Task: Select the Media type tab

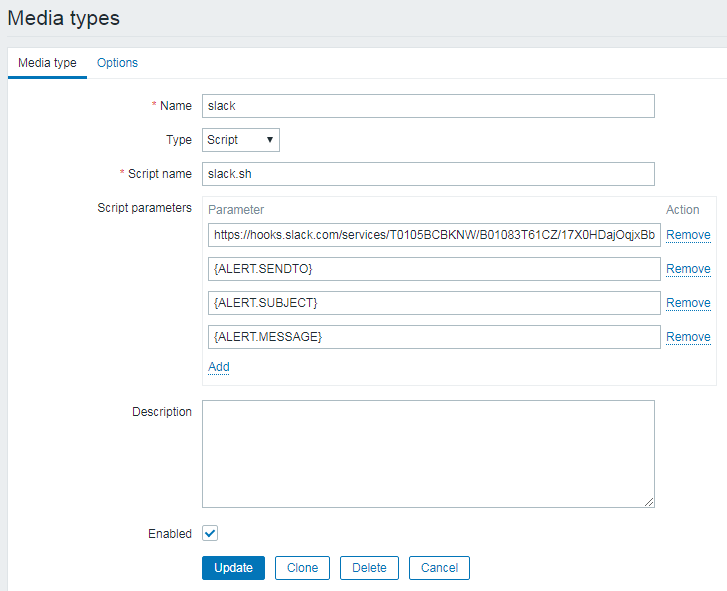Action: point(47,63)
